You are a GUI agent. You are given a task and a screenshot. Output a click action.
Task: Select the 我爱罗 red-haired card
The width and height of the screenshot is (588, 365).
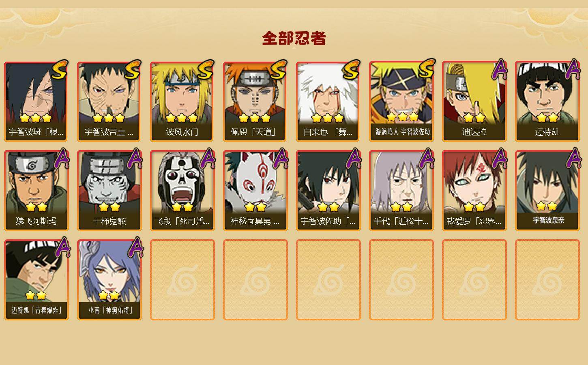[474, 191]
